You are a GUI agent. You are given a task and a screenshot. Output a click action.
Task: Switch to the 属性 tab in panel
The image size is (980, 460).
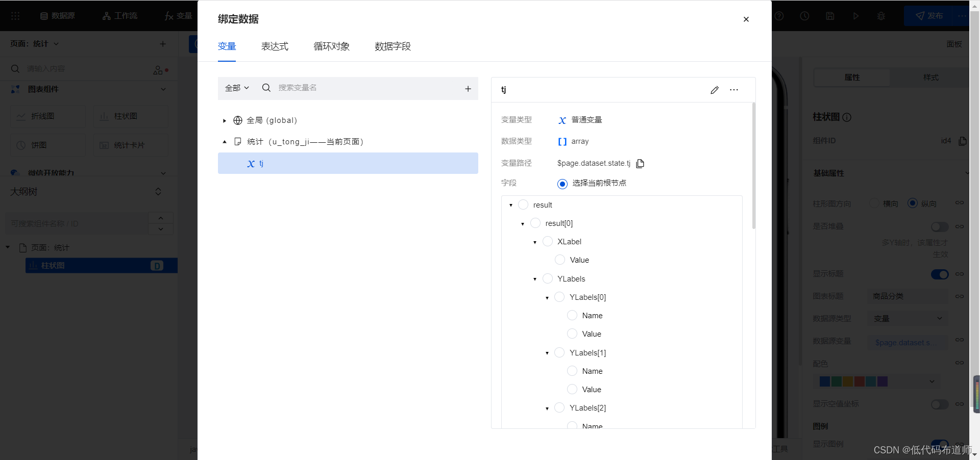tap(852, 78)
